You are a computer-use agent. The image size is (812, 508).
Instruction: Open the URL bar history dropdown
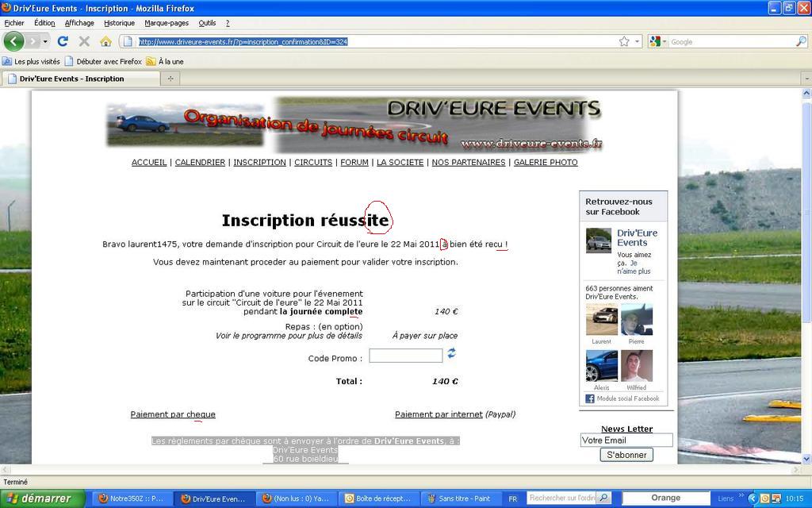click(638, 41)
